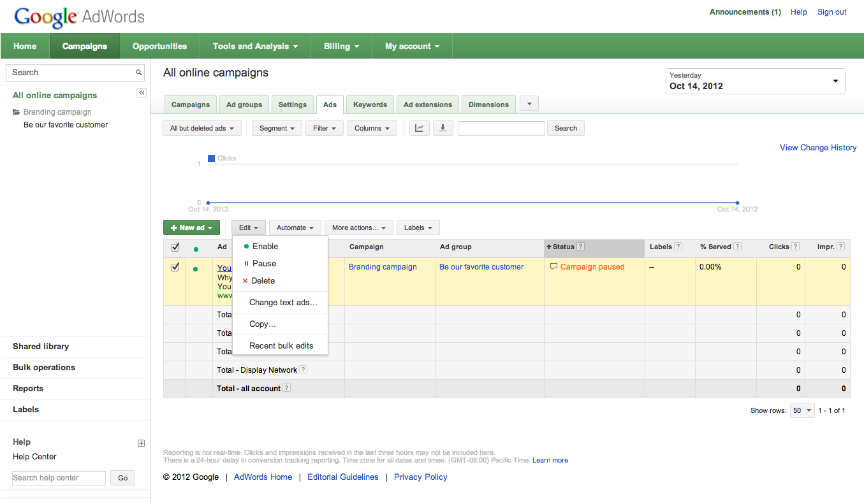Switch to the Keywords tab
The width and height of the screenshot is (864, 504).
[x=370, y=104]
